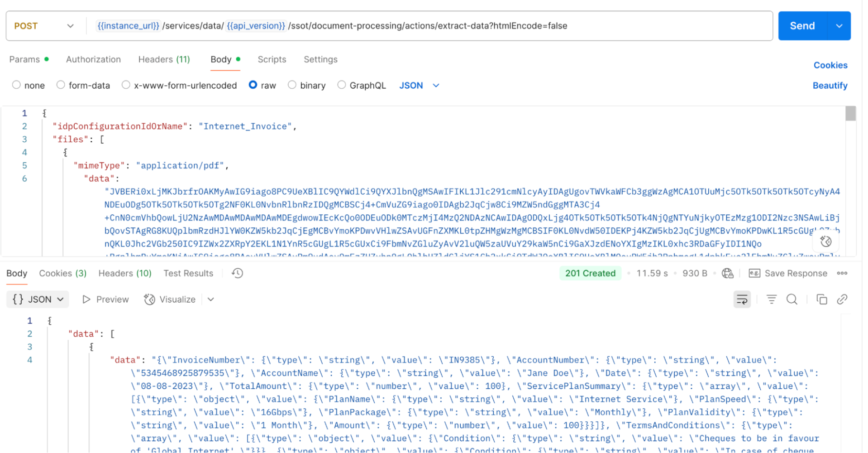Image resolution: width=868 pixels, height=453 pixels.
Task: Select the binary body option
Action: point(292,85)
